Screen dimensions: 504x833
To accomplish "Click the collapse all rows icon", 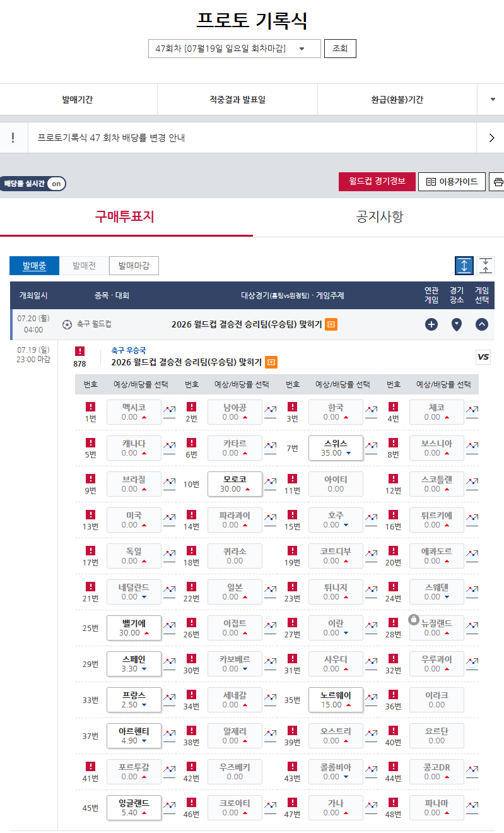I will (485, 266).
